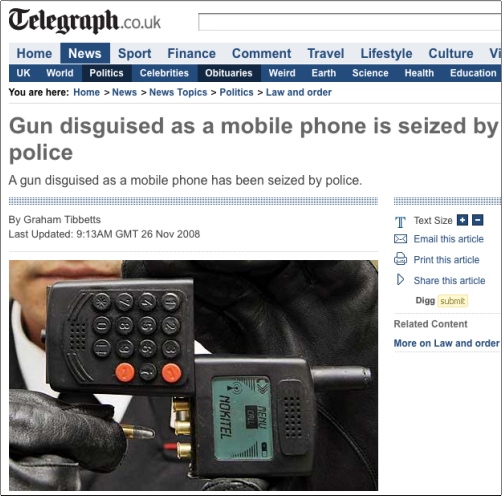Click Print this article link
The image size is (502, 496).
446,260
